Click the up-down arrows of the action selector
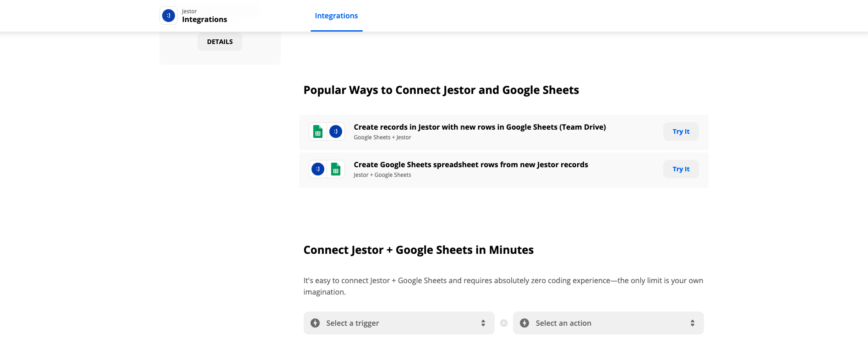This screenshot has width=868, height=345. point(693,323)
